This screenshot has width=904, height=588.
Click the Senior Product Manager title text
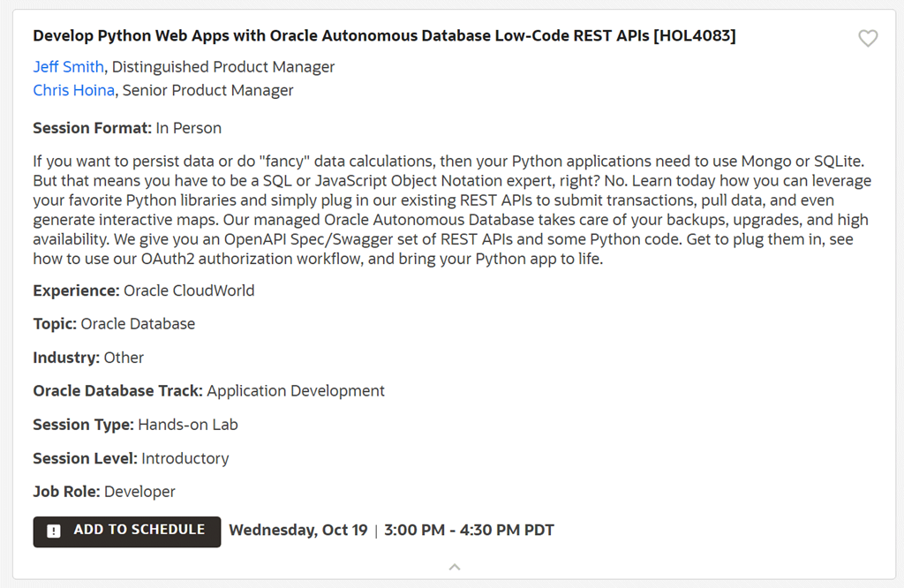point(207,90)
